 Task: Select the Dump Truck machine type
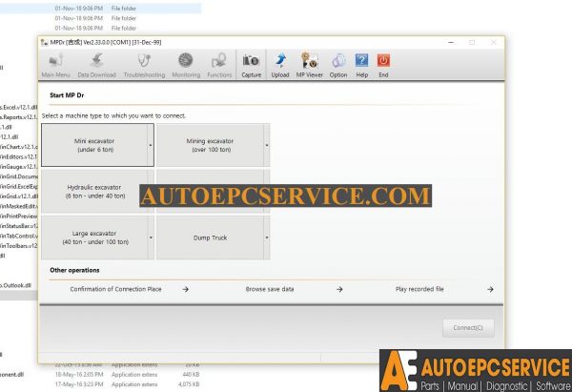pyautogui.click(x=210, y=237)
